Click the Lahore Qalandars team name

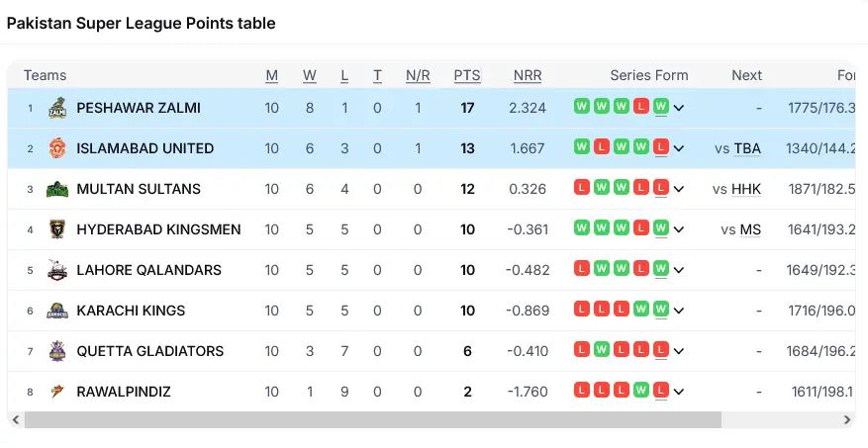(x=148, y=270)
